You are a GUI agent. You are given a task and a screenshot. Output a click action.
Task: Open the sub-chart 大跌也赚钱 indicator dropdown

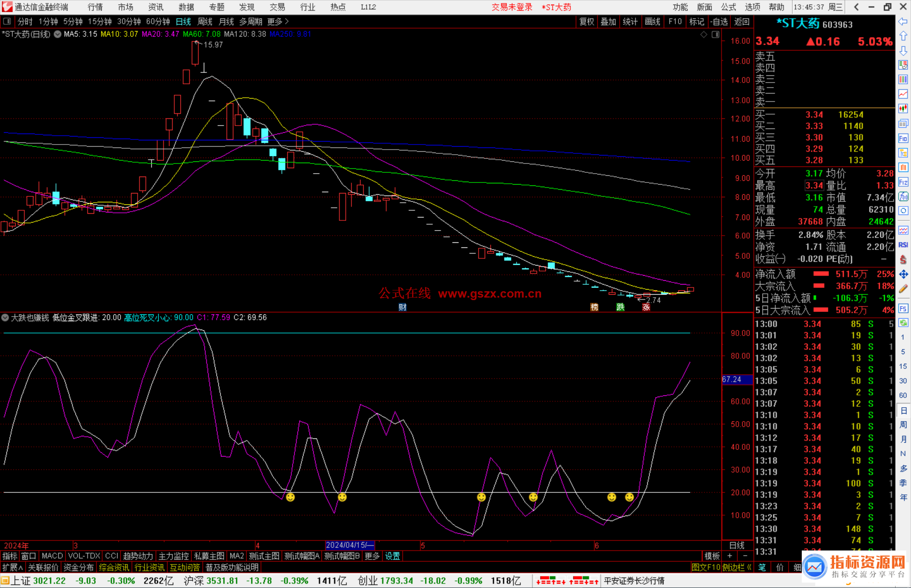pos(5,317)
